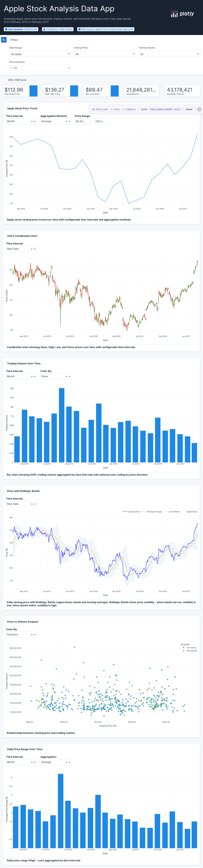203x868 pixels.
Task: Open the Closing Price filter dropdown
Action: (105, 54)
